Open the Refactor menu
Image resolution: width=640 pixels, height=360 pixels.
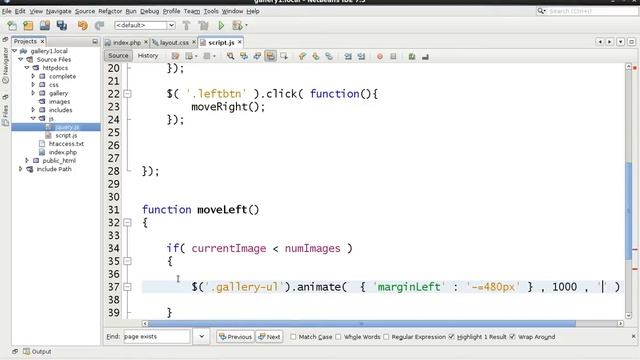[110, 11]
